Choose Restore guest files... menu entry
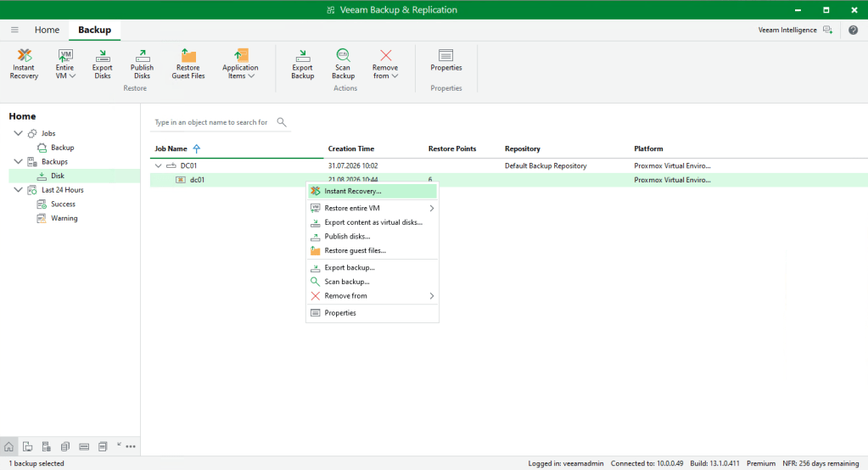The width and height of the screenshot is (868, 470). click(372, 251)
